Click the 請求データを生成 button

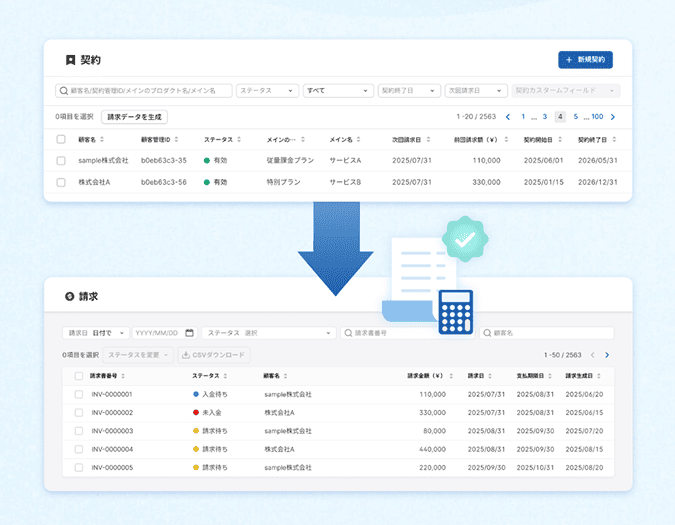pyautogui.click(x=134, y=117)
